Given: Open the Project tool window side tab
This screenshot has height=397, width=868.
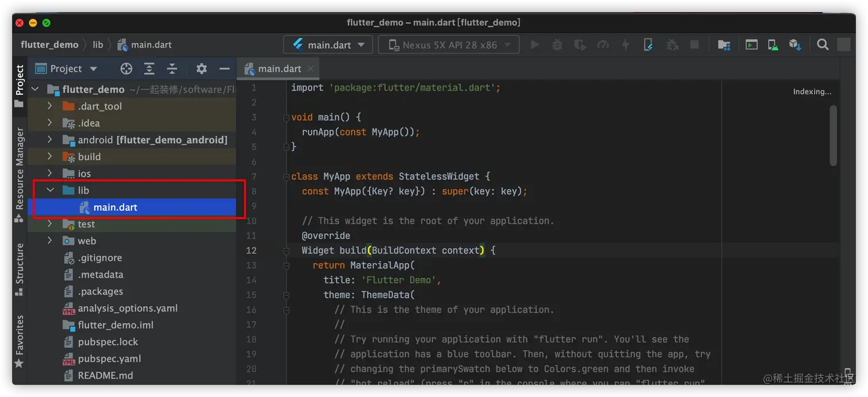Looking at the screenshot, I should [20, 86].
